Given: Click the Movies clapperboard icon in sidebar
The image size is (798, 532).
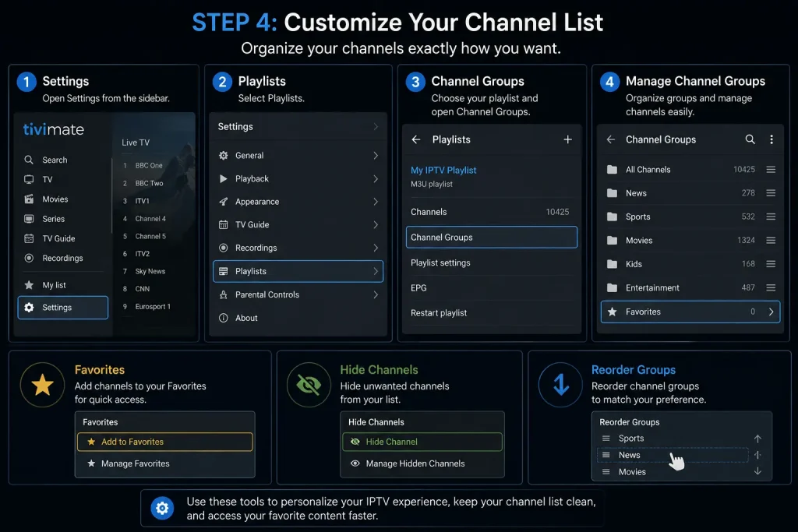Looking at the screenshot, I should pyautogui.click(x=29, y=199).
